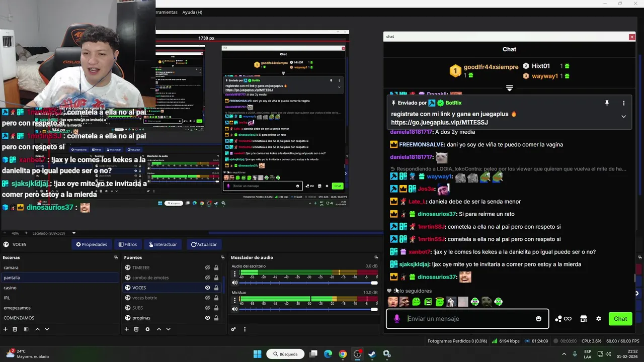Click the Enviar un mensaje field

pyautogui.click(x=467, y=319)
